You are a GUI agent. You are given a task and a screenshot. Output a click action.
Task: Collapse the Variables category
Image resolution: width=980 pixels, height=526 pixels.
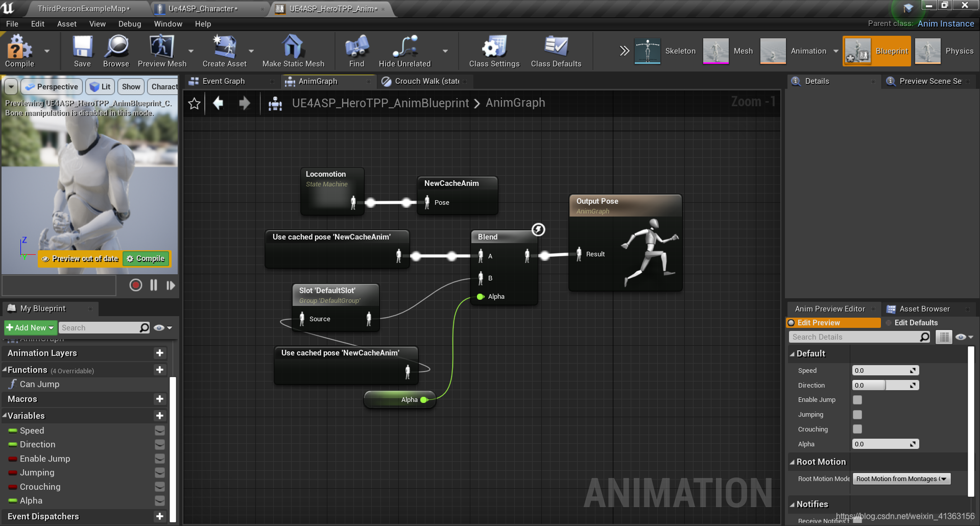coord(5,415)
